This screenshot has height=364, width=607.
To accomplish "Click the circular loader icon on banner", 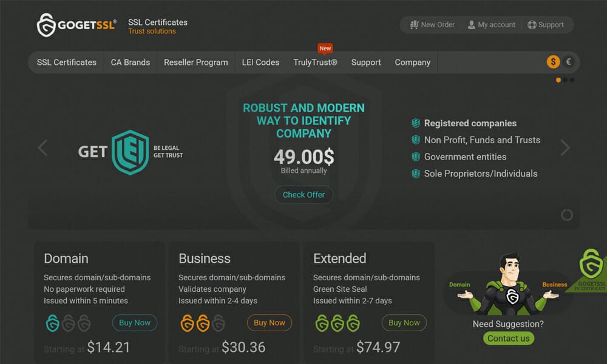I will [x=567, y=215].
